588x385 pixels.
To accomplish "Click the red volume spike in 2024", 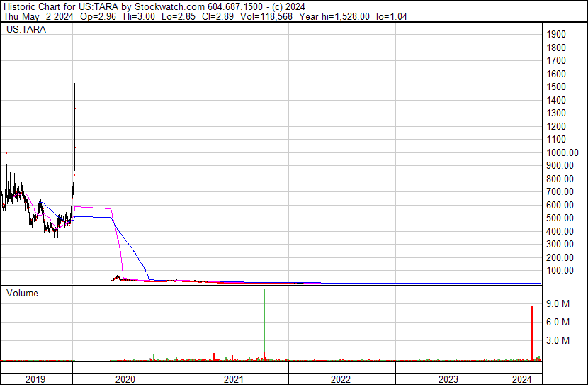I will pos(532,333).
